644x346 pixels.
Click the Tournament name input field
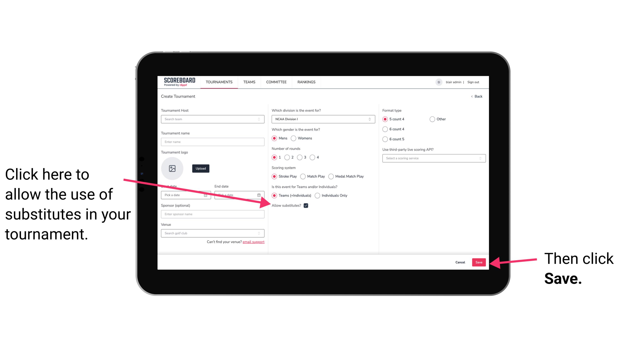click(x=213, y=141)
